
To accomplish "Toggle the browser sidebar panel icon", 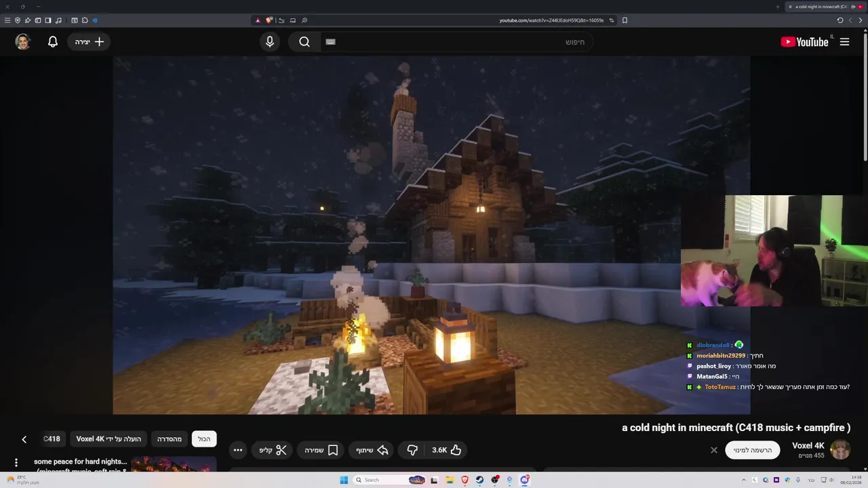I will [48, 20].
